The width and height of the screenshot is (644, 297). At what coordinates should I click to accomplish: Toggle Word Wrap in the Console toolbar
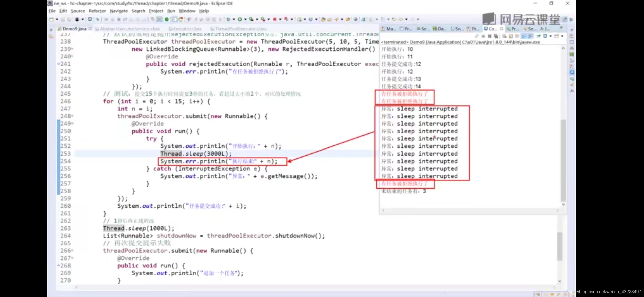tap(517, 36)
